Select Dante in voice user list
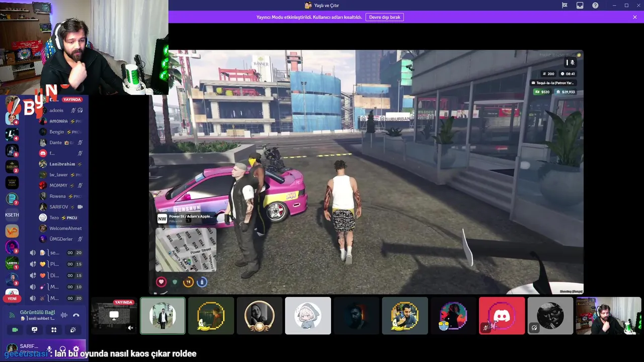644x362 pixels. click(61, 142)
